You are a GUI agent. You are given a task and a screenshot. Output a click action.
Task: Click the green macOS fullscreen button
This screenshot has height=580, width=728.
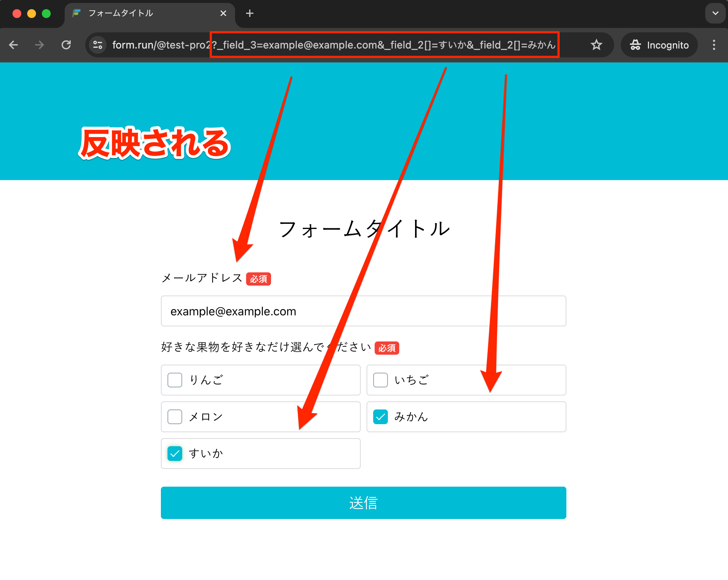pos(46,14)
